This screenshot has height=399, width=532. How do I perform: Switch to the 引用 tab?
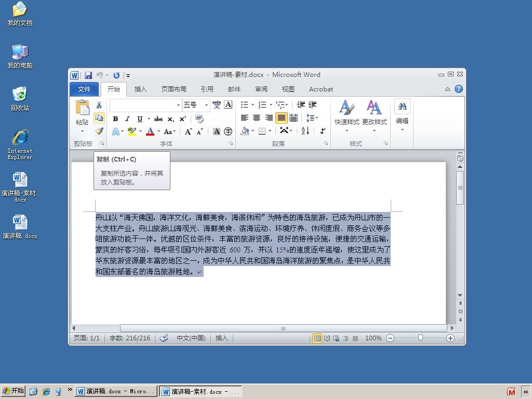207,89
